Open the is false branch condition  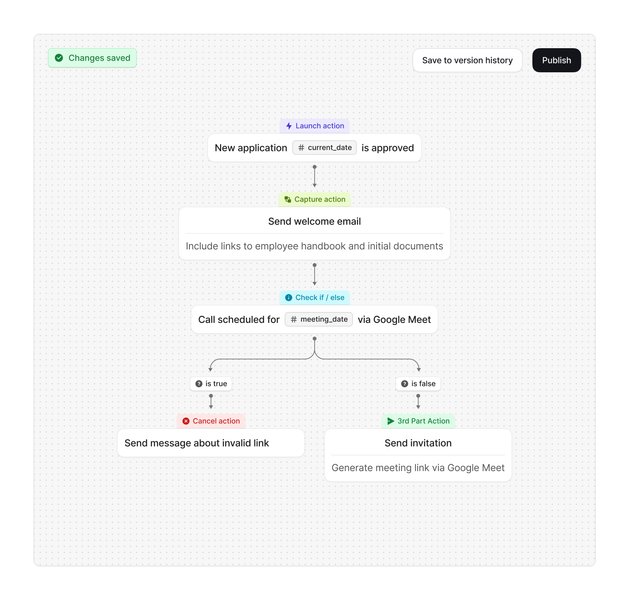pos(418,384)
